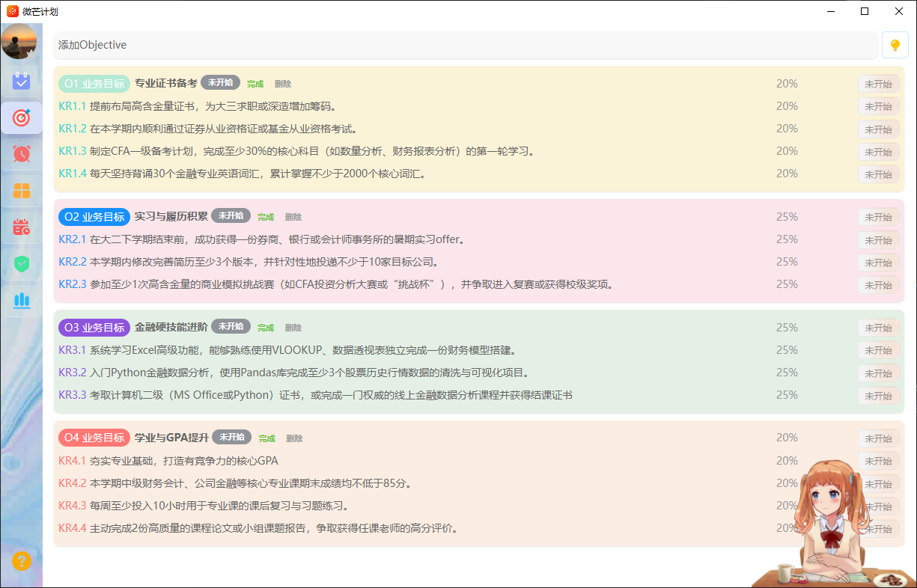Viewport: 917px width, 588px height.
Task: Click the O4 业务目标 badge
Action: (94, 438)
